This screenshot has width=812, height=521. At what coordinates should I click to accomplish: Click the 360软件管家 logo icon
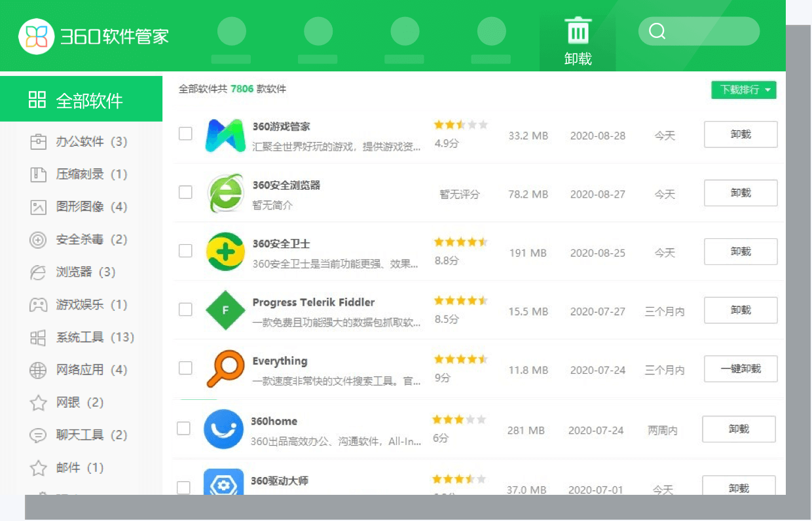point(36,35)
